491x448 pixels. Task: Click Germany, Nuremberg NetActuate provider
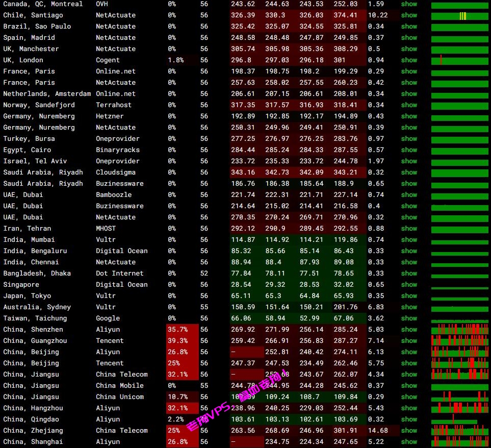point(116,128)
